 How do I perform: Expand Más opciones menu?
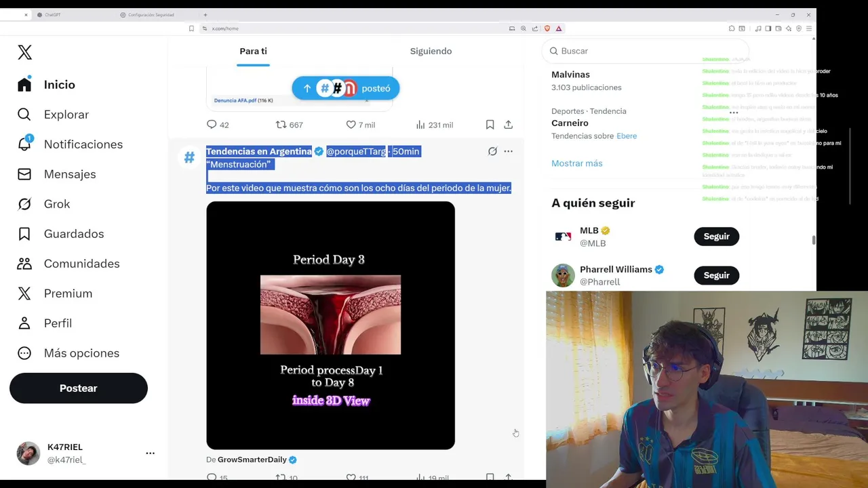click(68, 353)
